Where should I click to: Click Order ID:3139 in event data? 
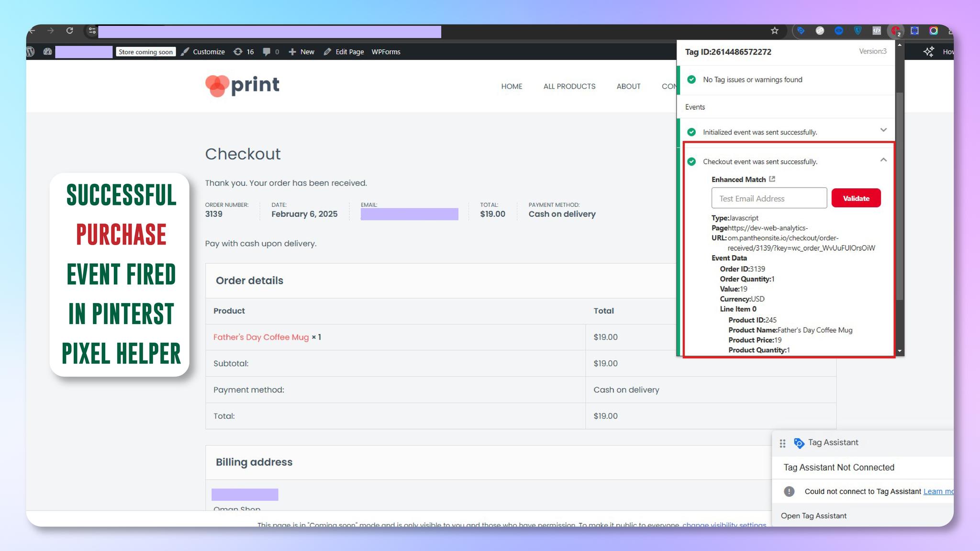click(x=742, y=269)
